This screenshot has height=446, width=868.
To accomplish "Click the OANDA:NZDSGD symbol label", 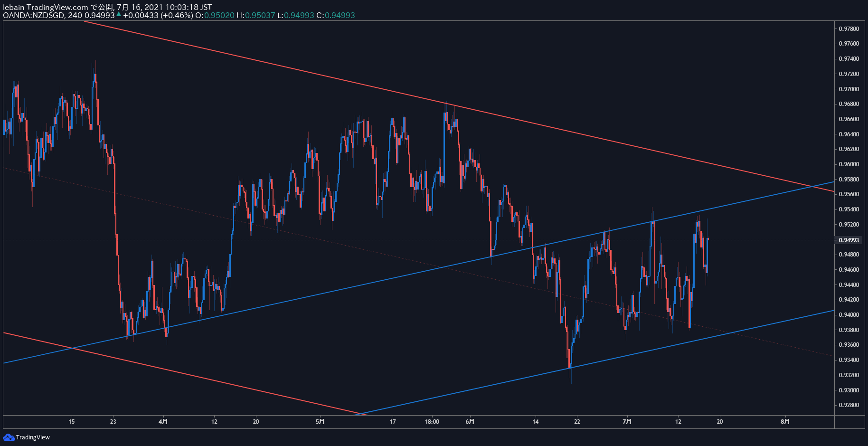I will point(34,15).
